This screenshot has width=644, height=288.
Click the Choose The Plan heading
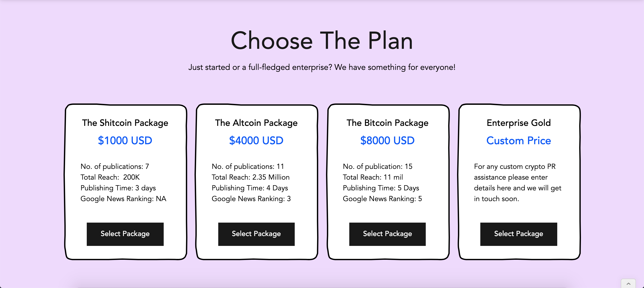coord(322,41)
